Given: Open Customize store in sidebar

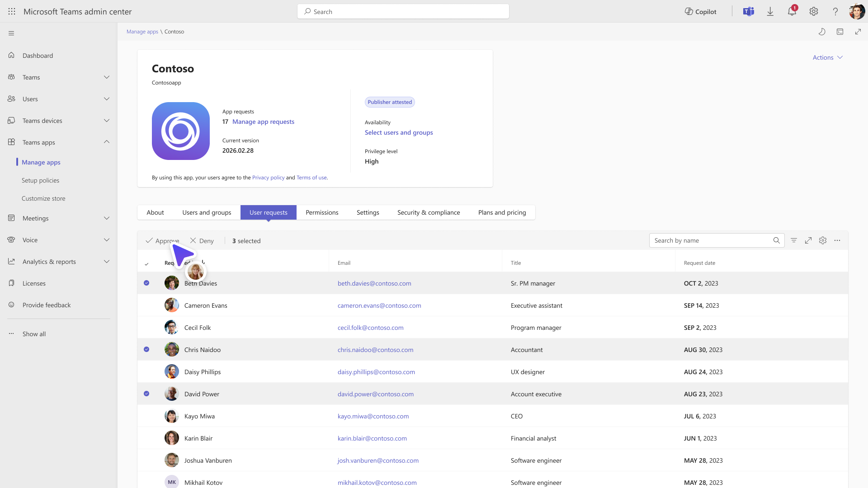Looking at the screenshot, I should click(x=43, y=198).
